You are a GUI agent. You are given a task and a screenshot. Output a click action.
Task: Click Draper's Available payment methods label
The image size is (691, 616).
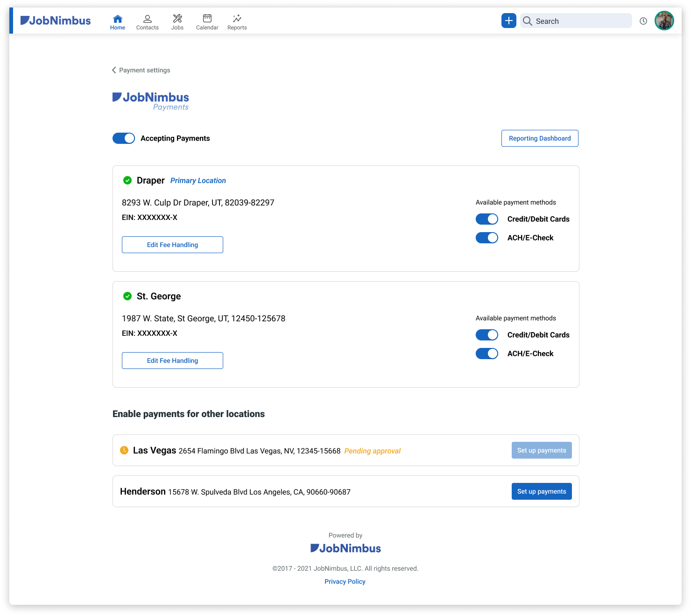click(x=516, y=202)
